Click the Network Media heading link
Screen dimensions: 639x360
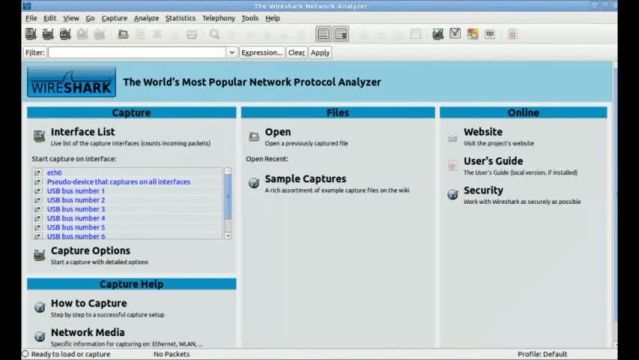coord(88,332)
